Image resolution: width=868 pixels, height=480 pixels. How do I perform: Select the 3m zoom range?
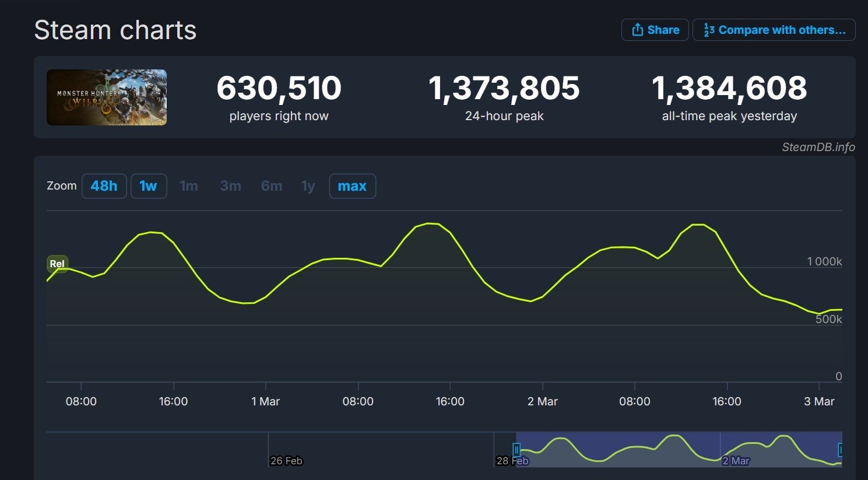pos(230,186)
